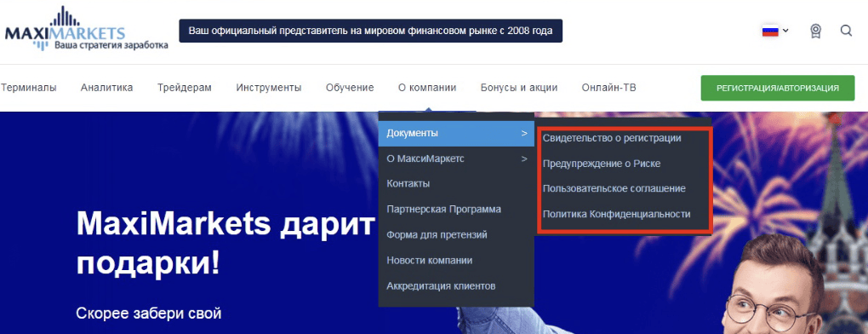Click the award ribbon icon in header

click(x=815, y=31)
